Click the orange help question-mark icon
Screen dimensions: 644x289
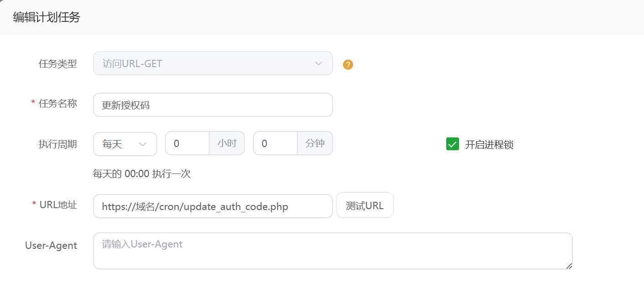tap(348, 64)
